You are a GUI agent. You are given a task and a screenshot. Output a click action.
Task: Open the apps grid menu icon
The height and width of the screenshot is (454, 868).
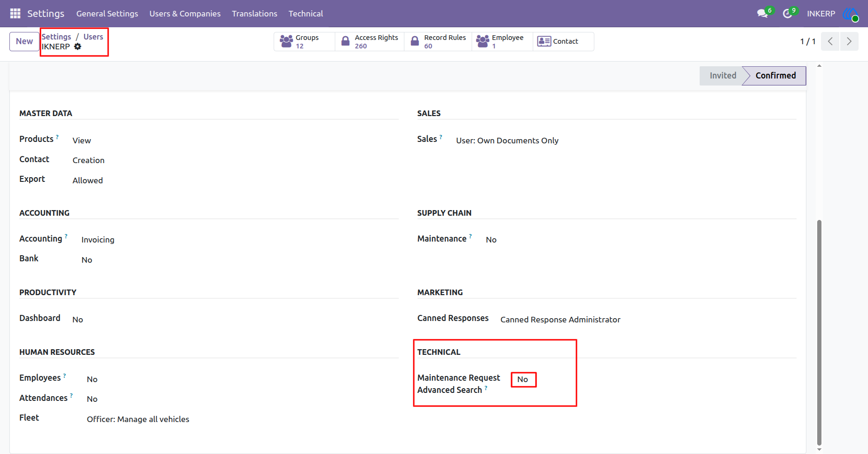click(x=15, y=14)
